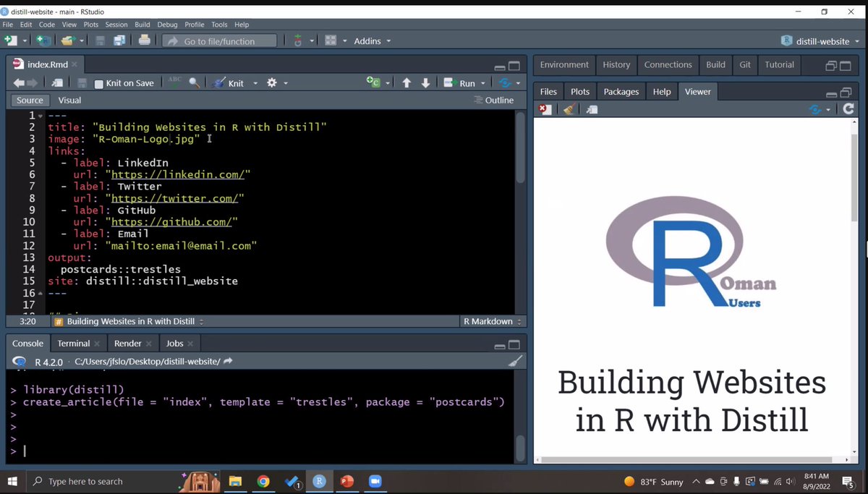Open the Addins dropdown
The width and height of the screenshot is (868, 494).
click(x=373, y=41)
